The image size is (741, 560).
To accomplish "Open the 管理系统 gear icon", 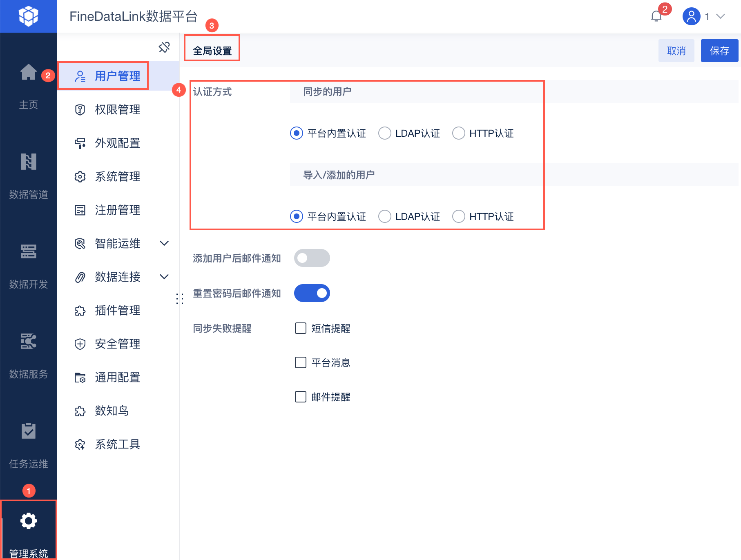I will (x=29, y=521).
